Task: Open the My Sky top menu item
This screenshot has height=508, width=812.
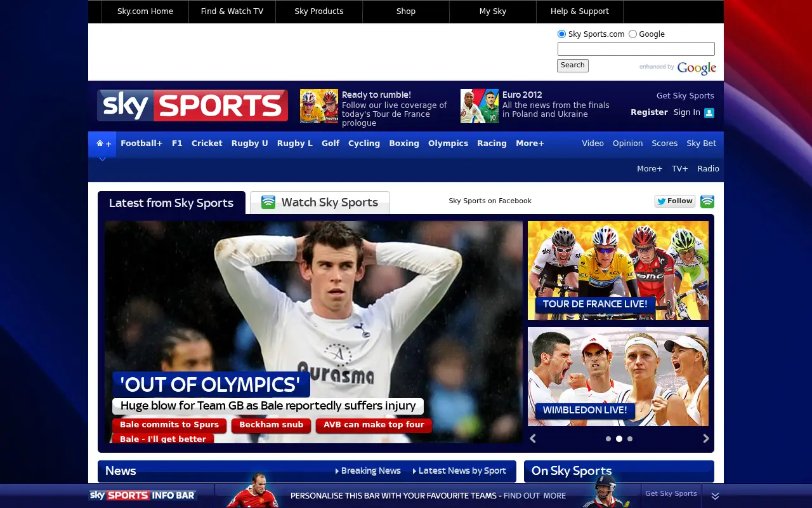Action: (493, 11)
